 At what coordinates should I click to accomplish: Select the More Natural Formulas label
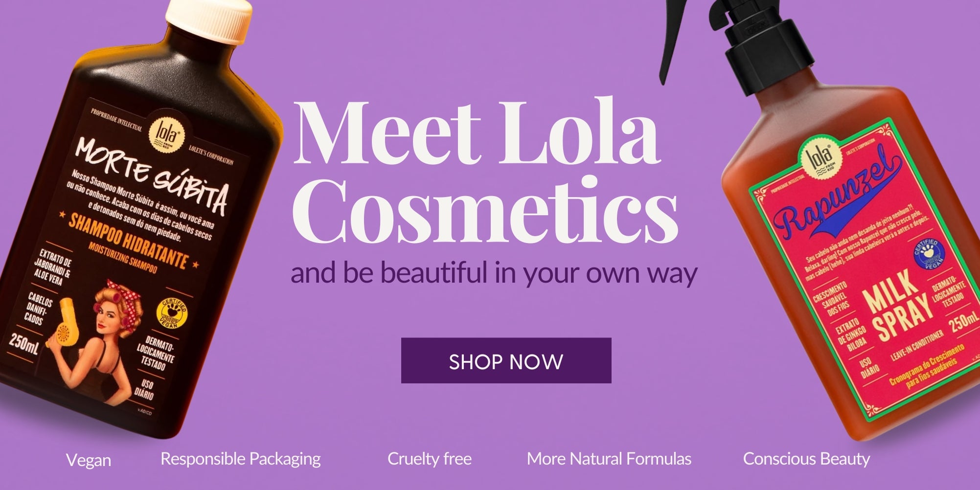click(x=609, y=459)
